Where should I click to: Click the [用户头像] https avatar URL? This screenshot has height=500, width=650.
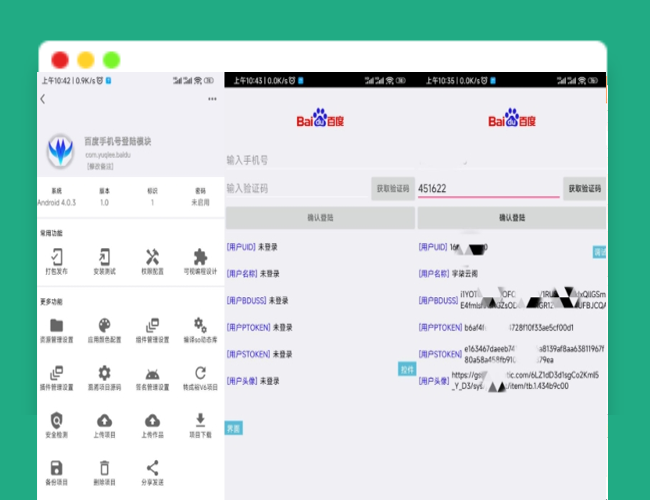pos(525,381)
